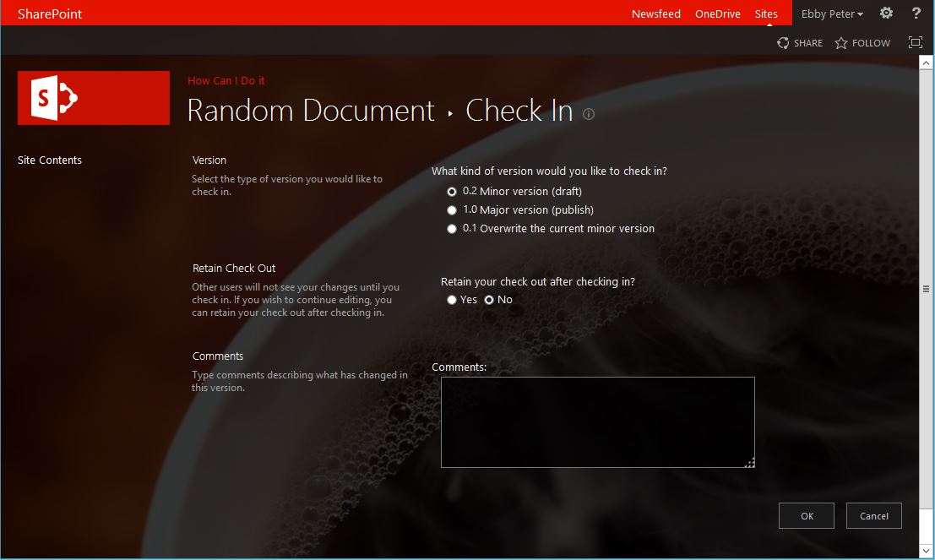The height and width of the screenshot is (560, 935).
Task: Select Yes to retain check out
Action: 452,300
